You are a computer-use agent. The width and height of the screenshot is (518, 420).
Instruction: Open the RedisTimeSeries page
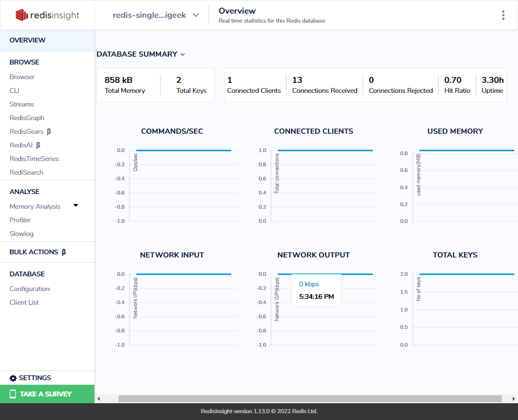pyautogui.click(x=34, y=159)
